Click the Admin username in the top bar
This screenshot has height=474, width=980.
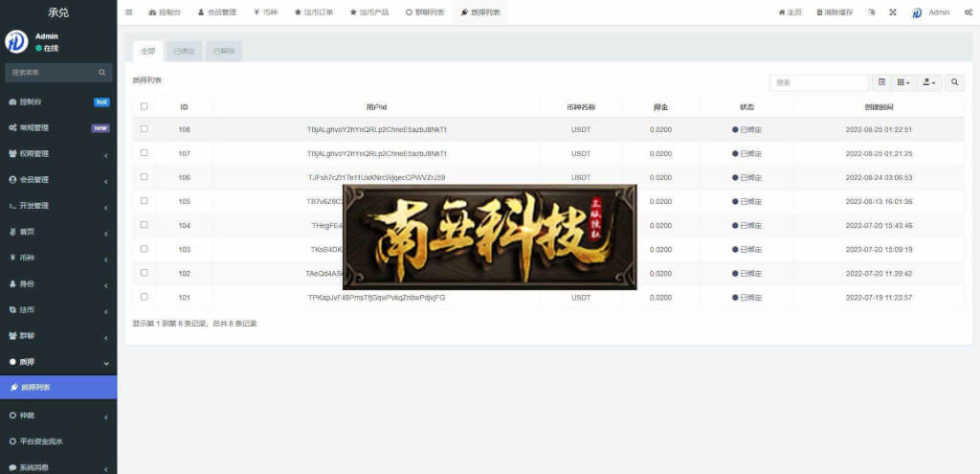tap(939, 12)
